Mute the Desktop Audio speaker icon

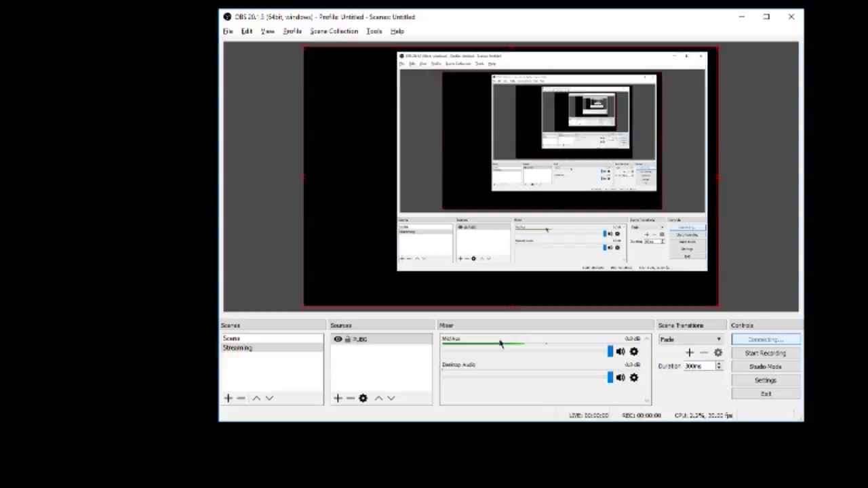[x=620, y=378]
